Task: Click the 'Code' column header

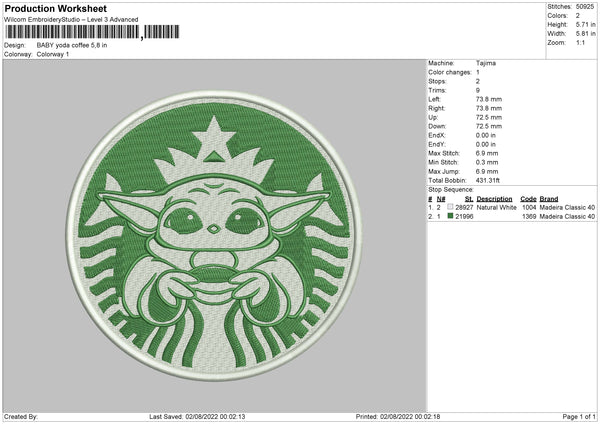Action: (x=528, y=199)
